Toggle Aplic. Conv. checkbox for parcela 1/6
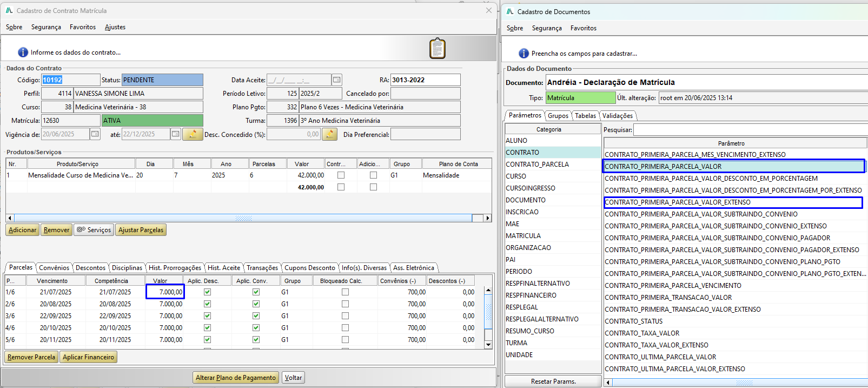868x388 pixels. 256,292
